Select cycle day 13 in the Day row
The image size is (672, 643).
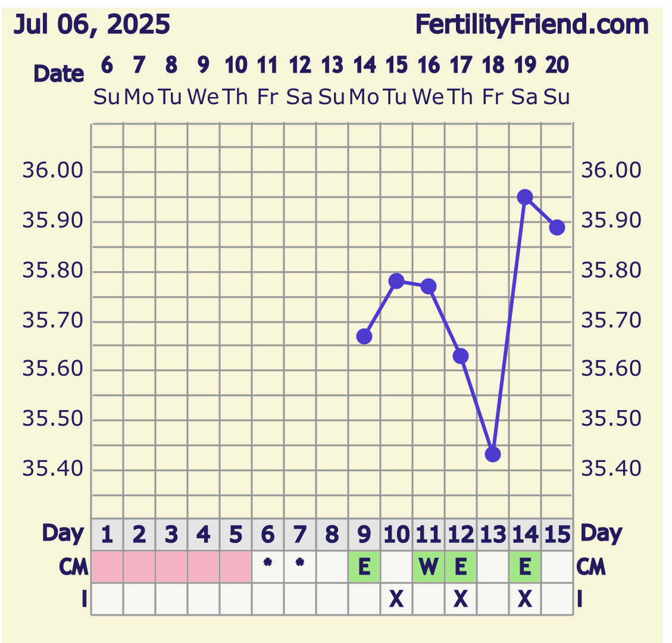[x=492, y=535]
